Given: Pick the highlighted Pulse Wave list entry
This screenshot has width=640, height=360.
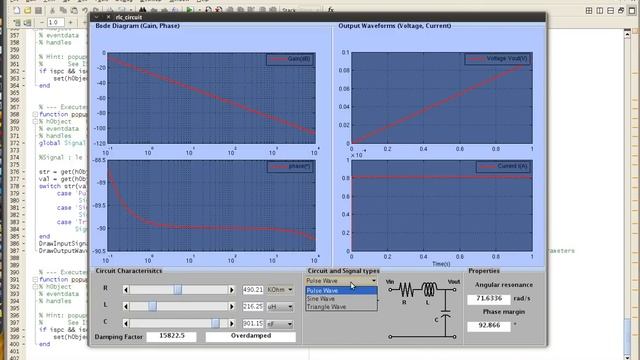Looking at the screenshot, I should coord(341,291).
